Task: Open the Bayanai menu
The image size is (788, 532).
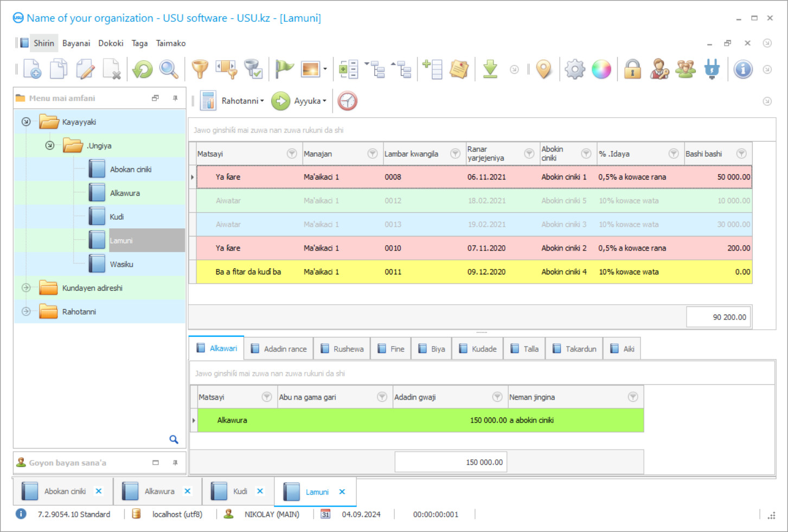Action: [x=76, y=43]
